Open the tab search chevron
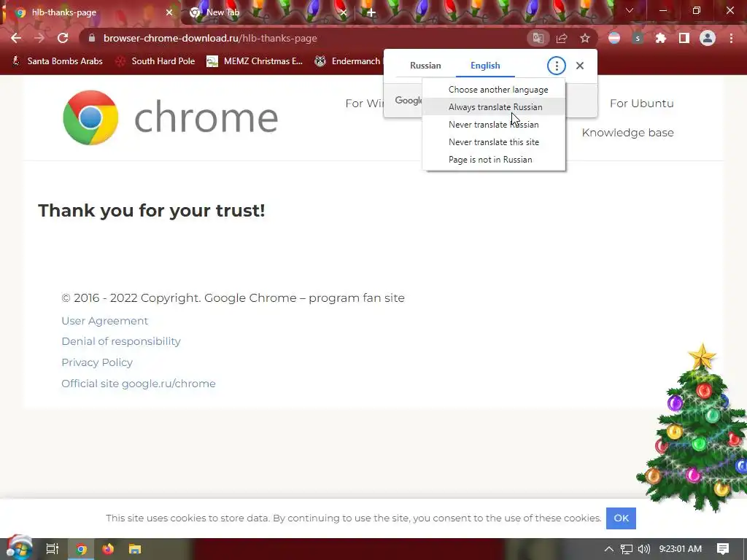 tap(630, 10)
